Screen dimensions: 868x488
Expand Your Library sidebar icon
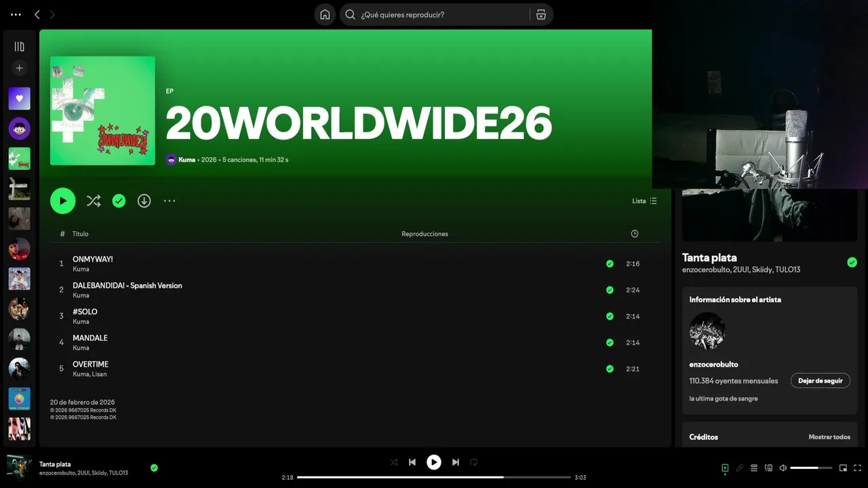pyautogui.click(x=19, y=47)
